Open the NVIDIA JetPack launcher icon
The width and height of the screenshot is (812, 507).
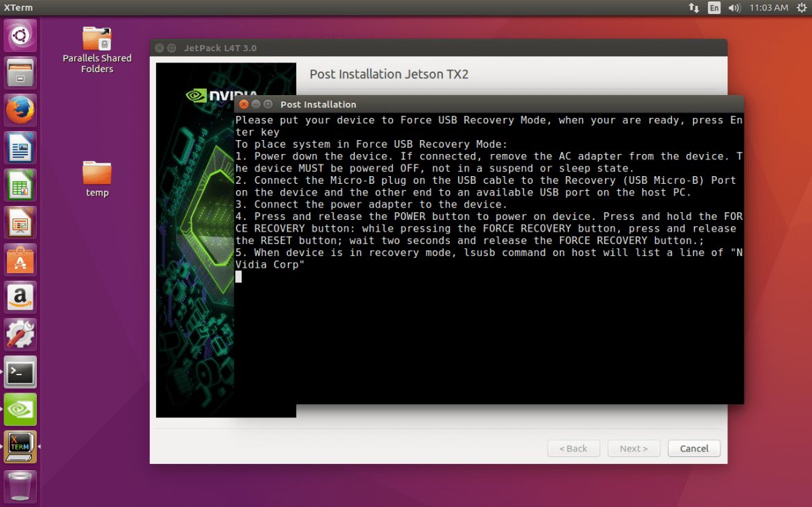[20, 409]
